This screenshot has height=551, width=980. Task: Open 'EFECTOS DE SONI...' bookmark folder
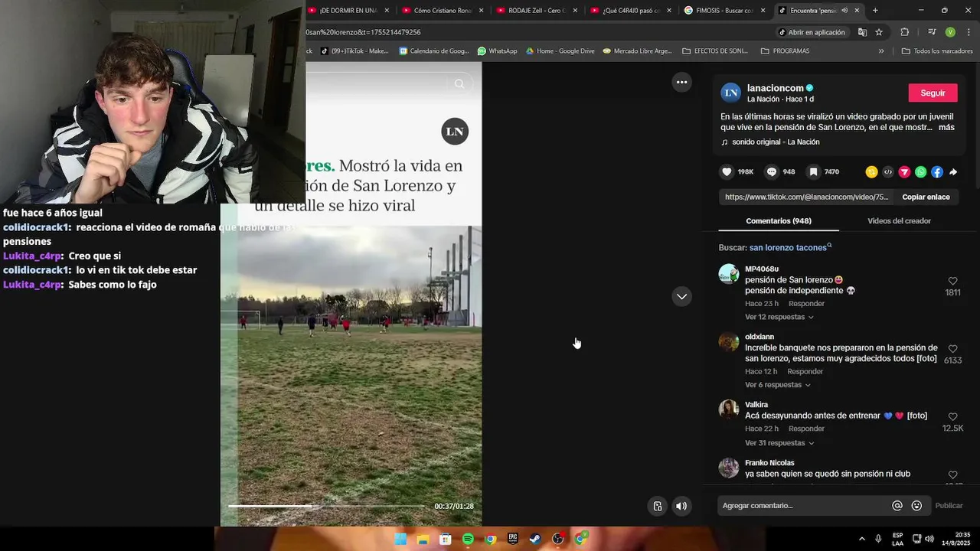[x=714, y=51]
